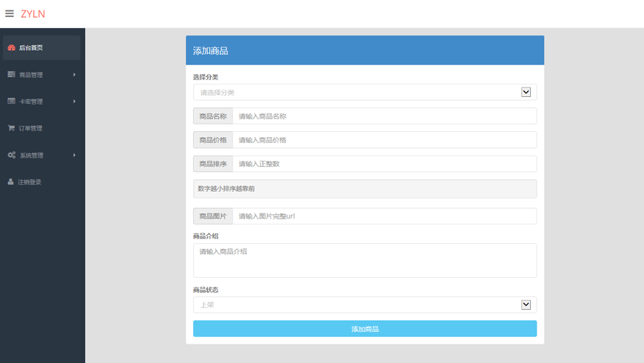Expand the 系统管理 submenu arrow
This screenshot has width=644, height=363.
click(74, 156)
